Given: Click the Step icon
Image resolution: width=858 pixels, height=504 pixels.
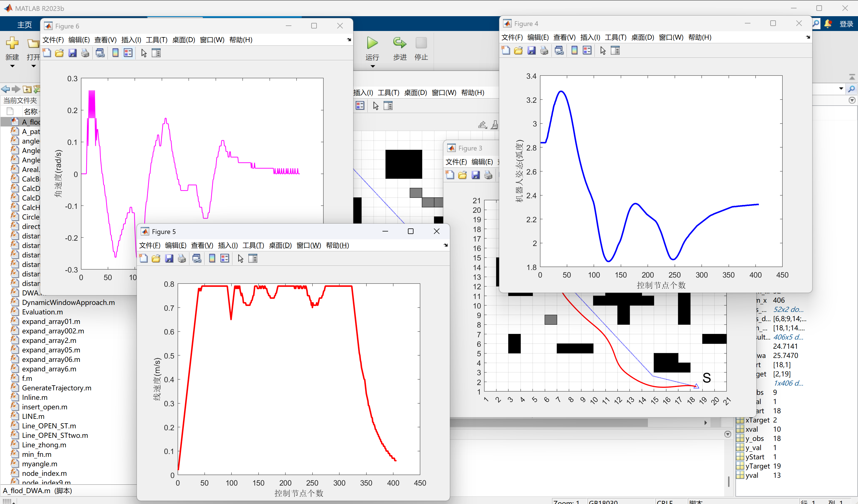Looking at the screenshot, I should (400, 43).
